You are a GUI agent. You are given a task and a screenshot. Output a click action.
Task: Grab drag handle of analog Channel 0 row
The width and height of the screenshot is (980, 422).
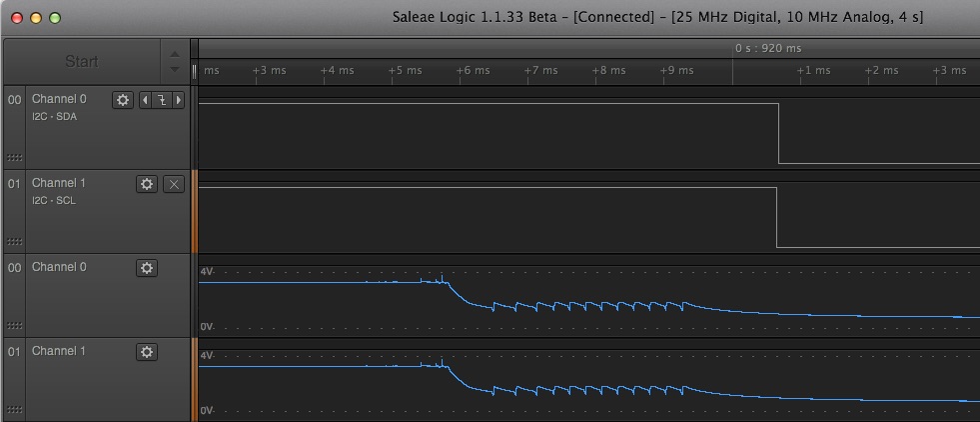pyautogui.click(x=14, y=326)
